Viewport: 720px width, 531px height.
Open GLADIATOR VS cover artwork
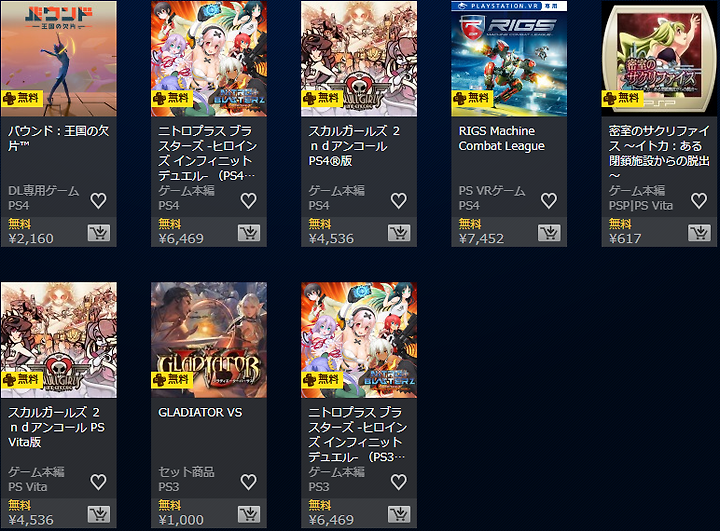click(x=209, y=340)
